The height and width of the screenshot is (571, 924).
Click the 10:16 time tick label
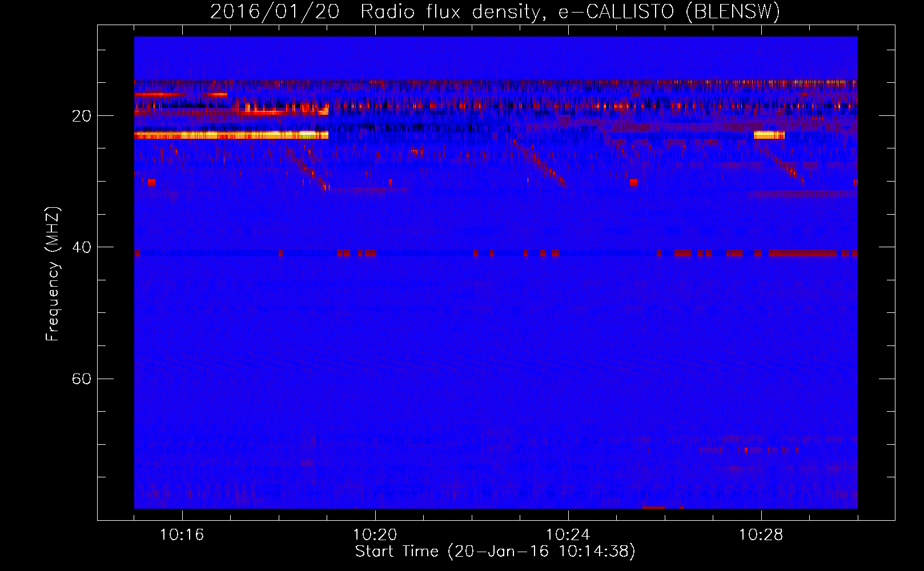(182, 535)
